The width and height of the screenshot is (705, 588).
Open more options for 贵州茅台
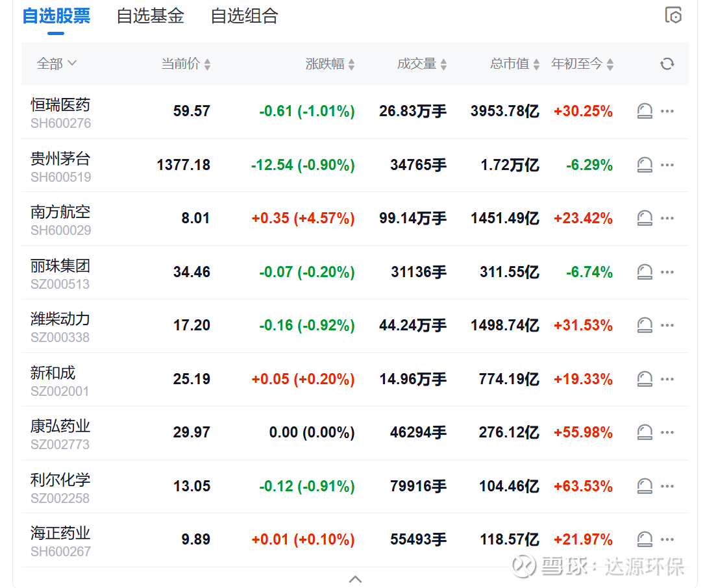click(667, 165)
